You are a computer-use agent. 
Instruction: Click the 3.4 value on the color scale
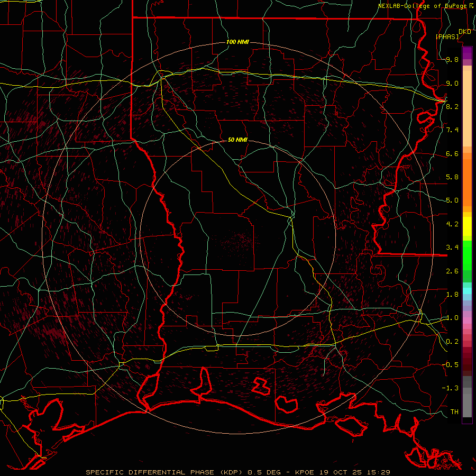point(452,248)
